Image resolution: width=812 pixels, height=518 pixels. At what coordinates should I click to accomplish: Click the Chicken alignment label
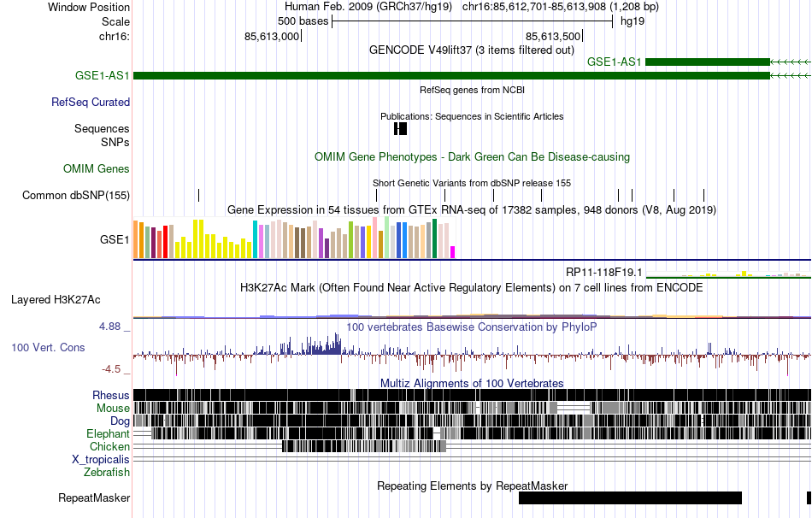[x=109, y=446]
